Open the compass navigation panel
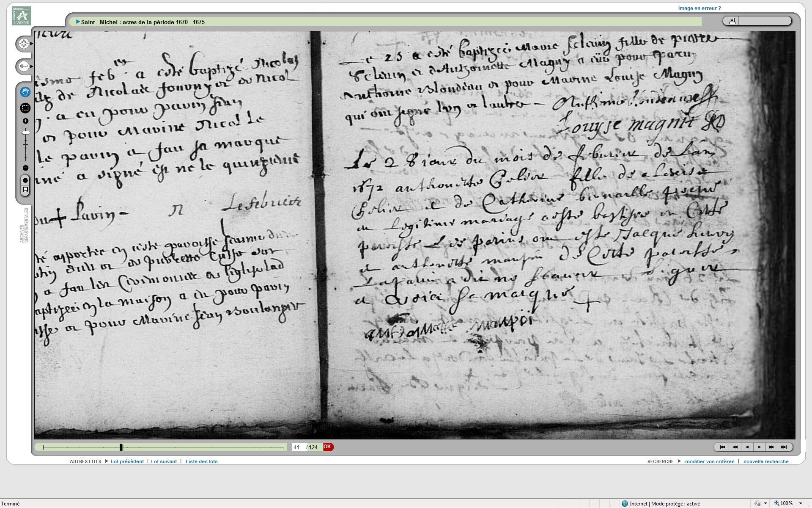This screenshot has height=508, width=812. [24, 44]
